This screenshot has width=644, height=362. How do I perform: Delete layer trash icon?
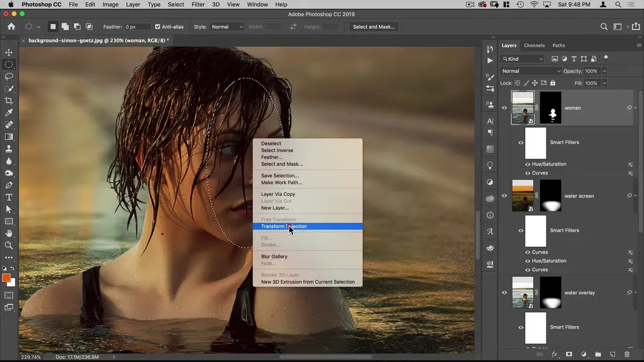(x=627, y=354)
